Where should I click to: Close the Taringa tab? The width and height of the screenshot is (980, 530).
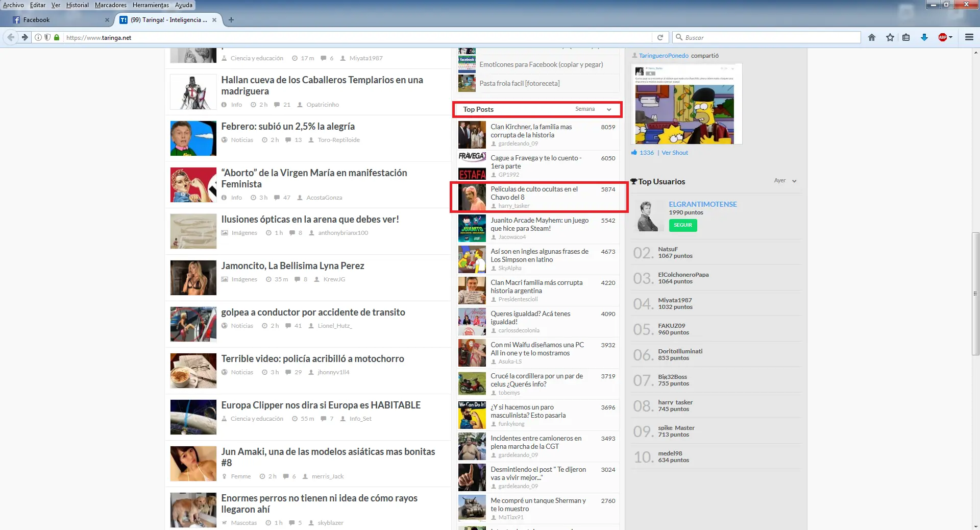coord(214,20)
